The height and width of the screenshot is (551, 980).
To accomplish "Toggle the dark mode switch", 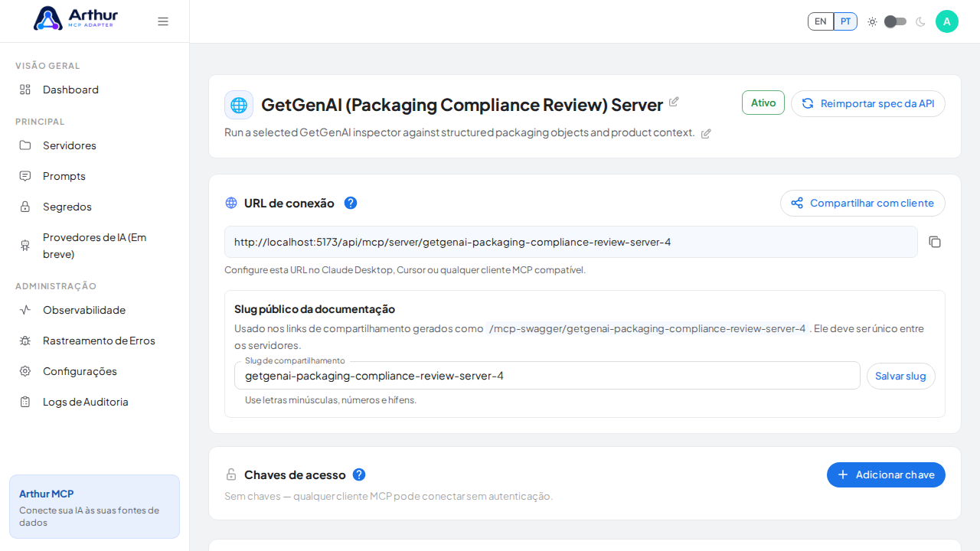I will click(x=896, y=21).
